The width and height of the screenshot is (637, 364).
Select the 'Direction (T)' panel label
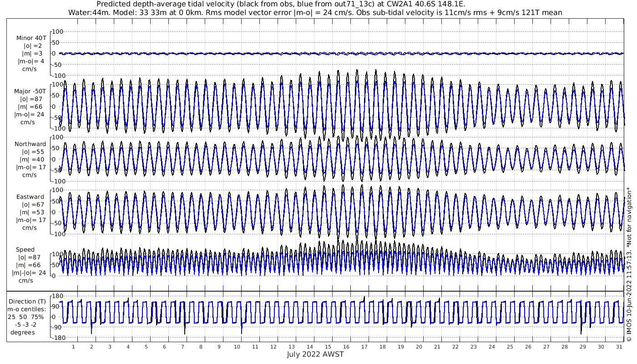pyautogui.click(x=28, y=301)
